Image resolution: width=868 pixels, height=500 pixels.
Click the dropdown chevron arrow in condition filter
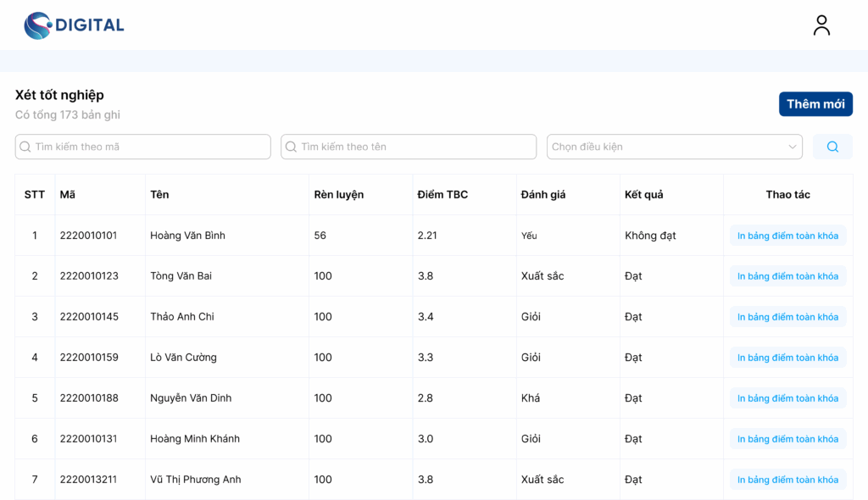click(793, 147)
